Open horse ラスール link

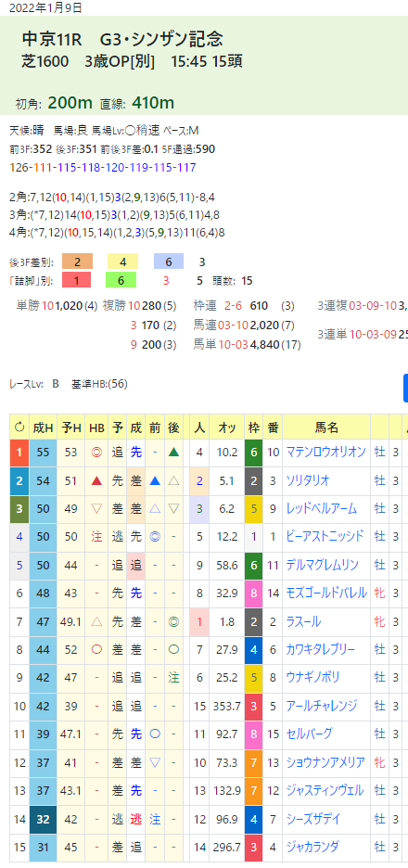point(303,621)
